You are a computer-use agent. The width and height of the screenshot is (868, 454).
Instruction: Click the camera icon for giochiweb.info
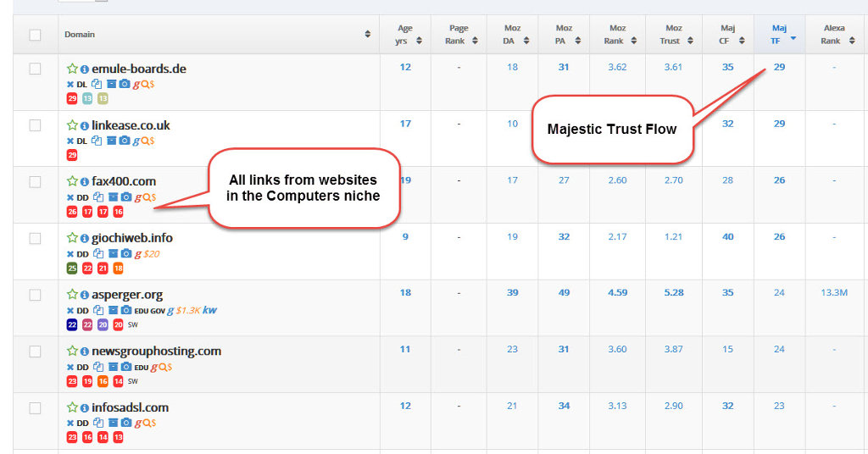tap(126, 253)
